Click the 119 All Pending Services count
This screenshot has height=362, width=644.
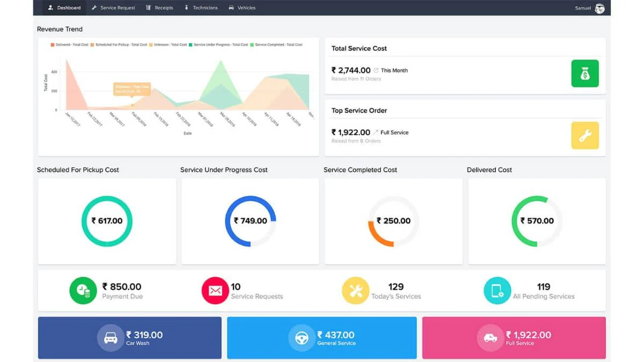[x=544, y=287]
